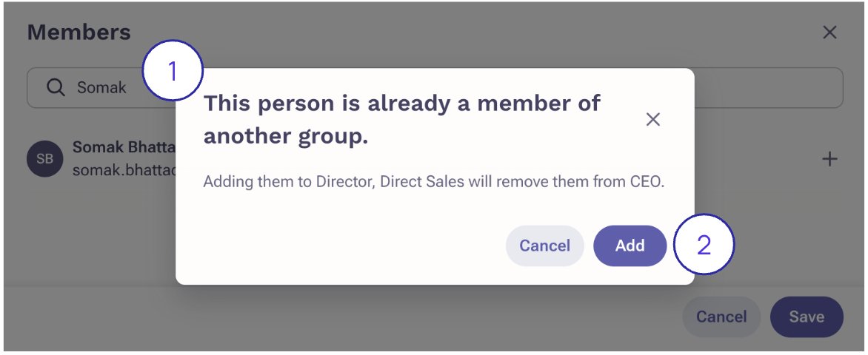Click the SB avatar circle
Screen dimensions: 868x355
tap(44, 159)
